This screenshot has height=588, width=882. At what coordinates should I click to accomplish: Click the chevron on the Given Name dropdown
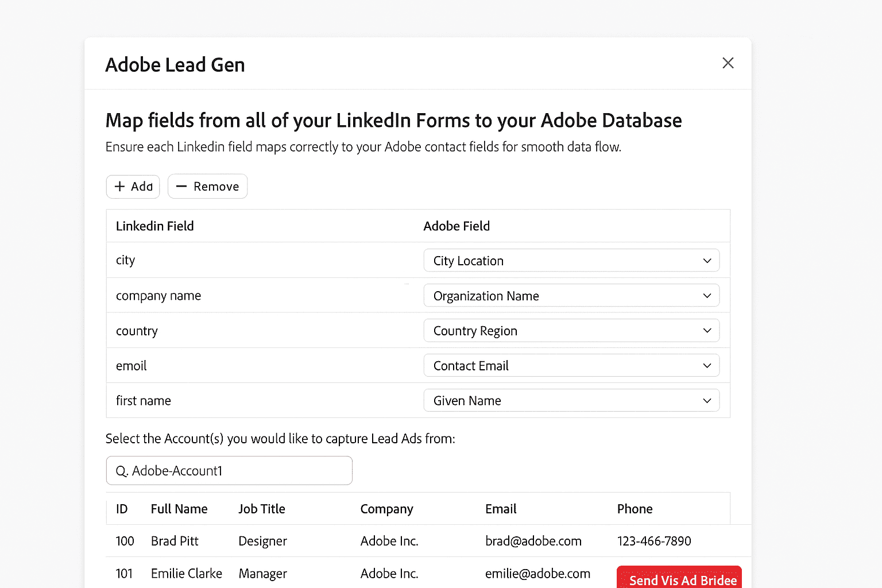707,400
